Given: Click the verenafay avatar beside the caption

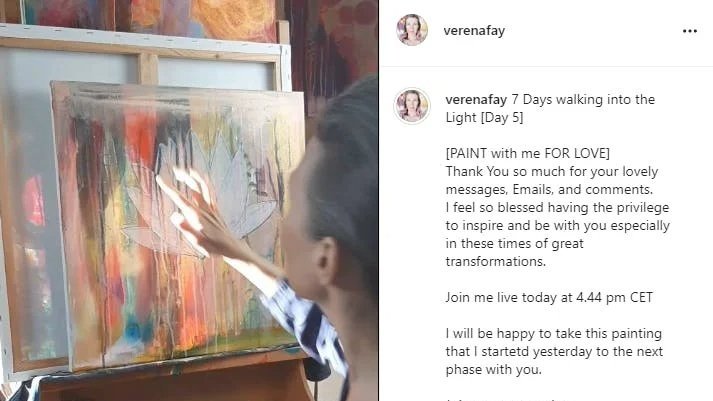Looking at the screenshot, I should tap(412, 106).
